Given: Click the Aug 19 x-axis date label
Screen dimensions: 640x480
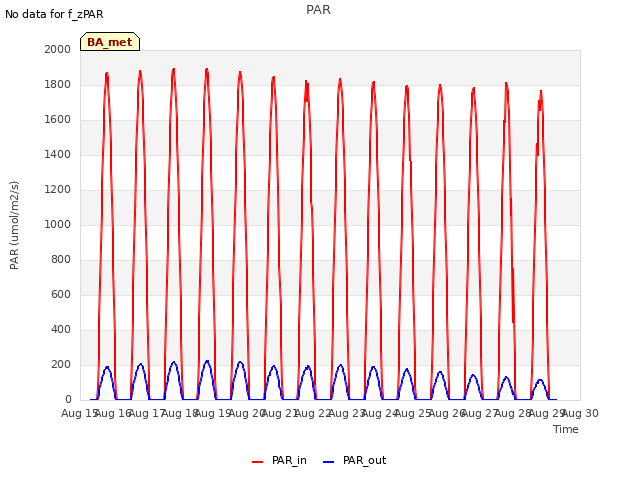Looking at the screenshot, I should [x=213, y=413].
